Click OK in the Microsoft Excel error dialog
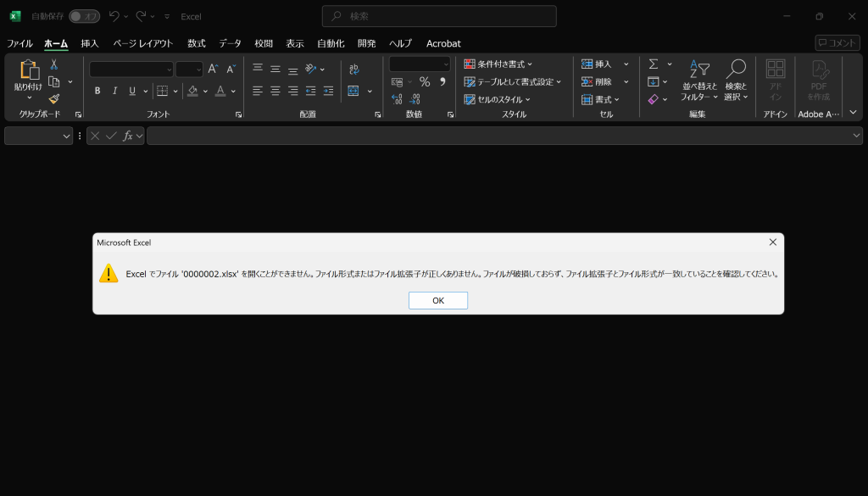This screenshot has width=868, height=496. tap(438, 301)
